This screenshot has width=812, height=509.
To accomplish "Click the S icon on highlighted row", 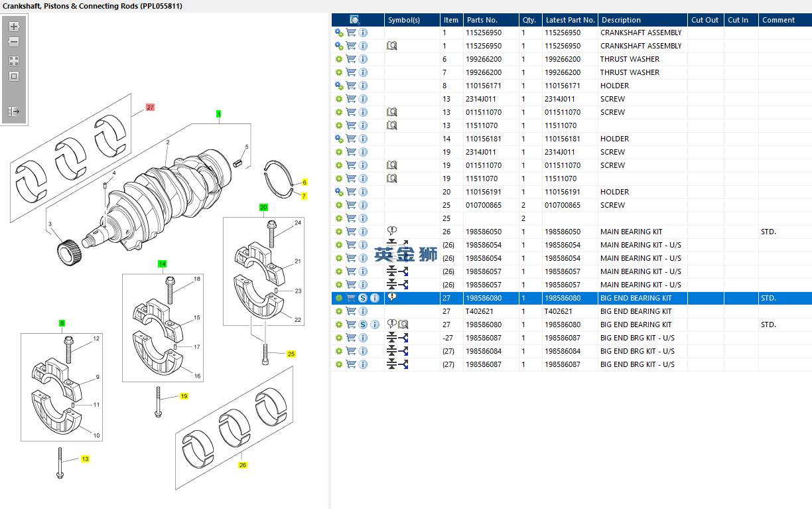I will pos(363,298).
